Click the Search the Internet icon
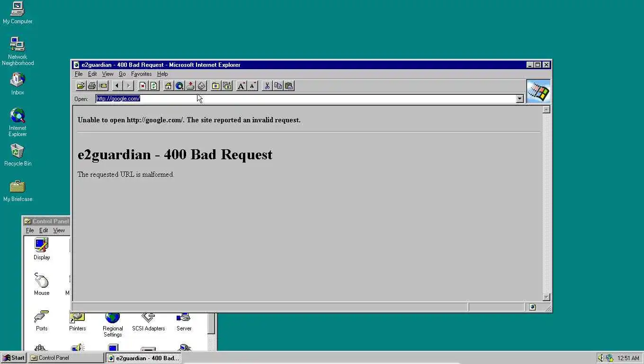This screenshot has width=644, height=364. coord(179,86)
